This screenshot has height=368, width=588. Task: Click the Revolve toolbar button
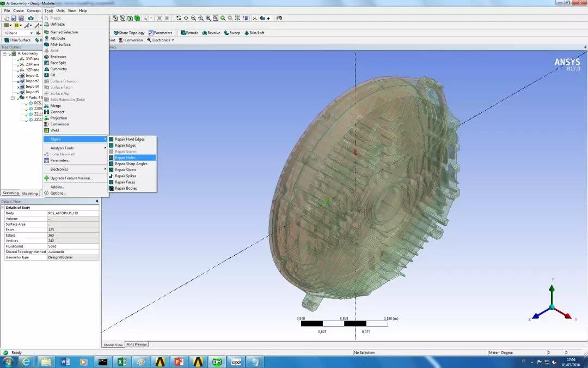click(x=211, y=33)
